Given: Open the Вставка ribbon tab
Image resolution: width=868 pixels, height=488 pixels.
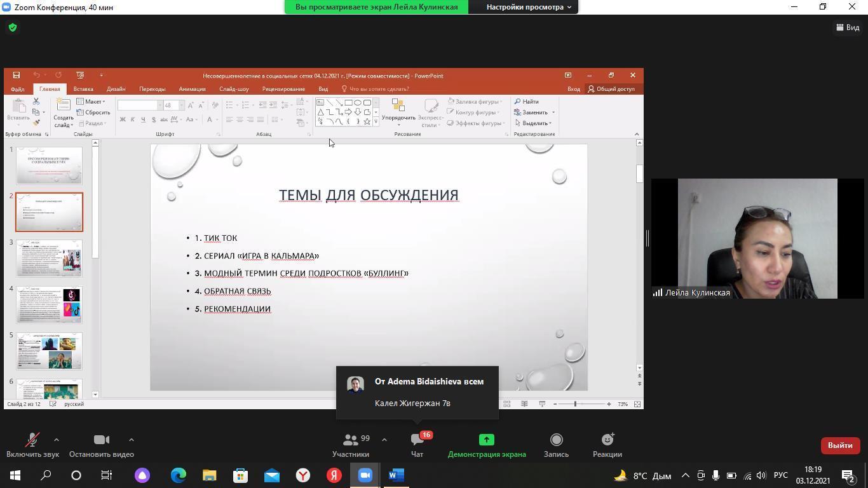Looking at the screenshot, I should pos(83,89).
